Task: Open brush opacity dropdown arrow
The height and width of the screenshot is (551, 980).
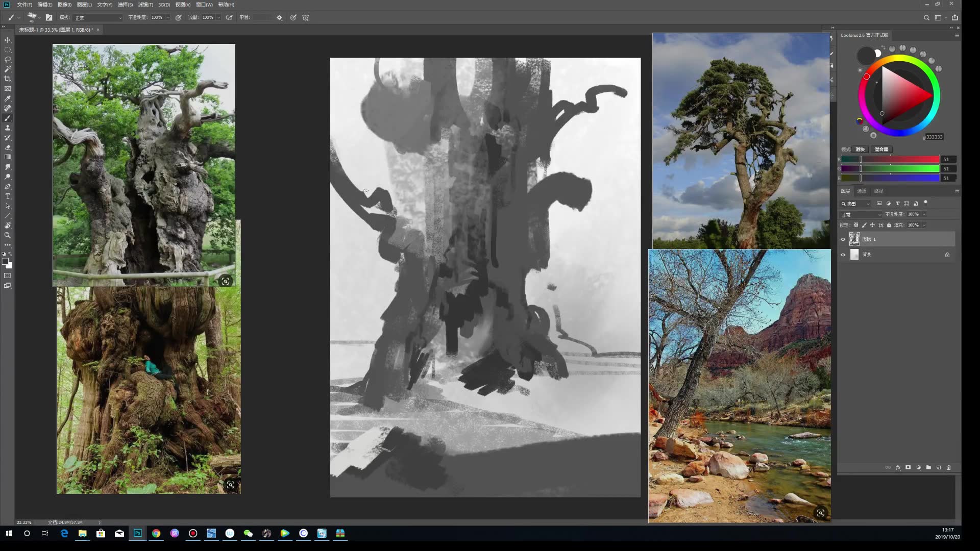Action: click(x=168, y=17)
